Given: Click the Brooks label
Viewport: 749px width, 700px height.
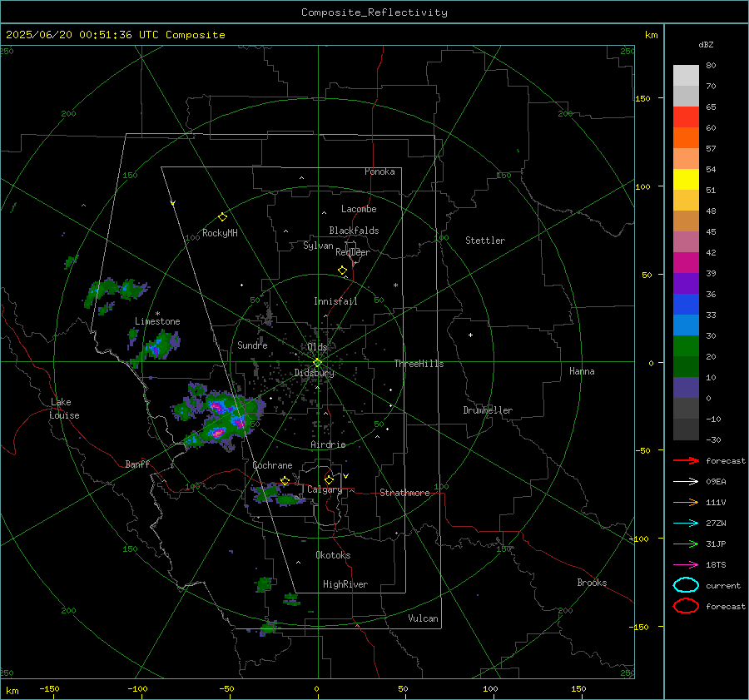Looking at the screenshot, I should (592, 583).
